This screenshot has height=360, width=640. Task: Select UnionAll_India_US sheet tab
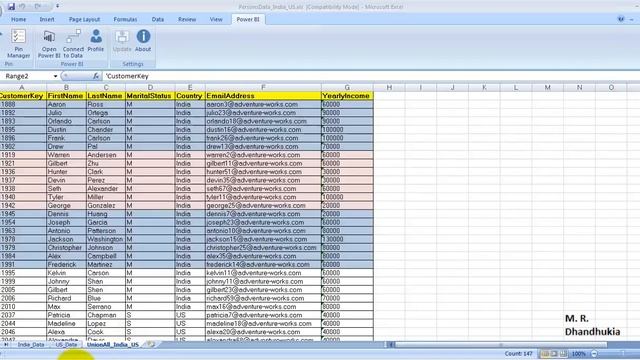point(113,345)
